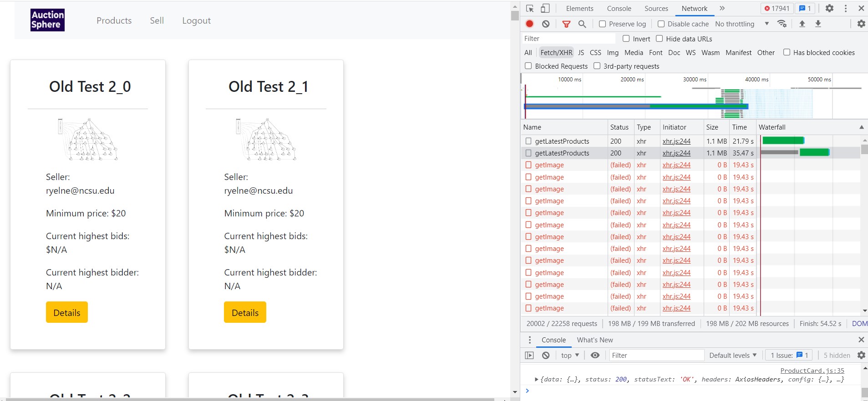The image size is (868, 401).
Task: Import HAR file upload icon
Action: [802, 24]
